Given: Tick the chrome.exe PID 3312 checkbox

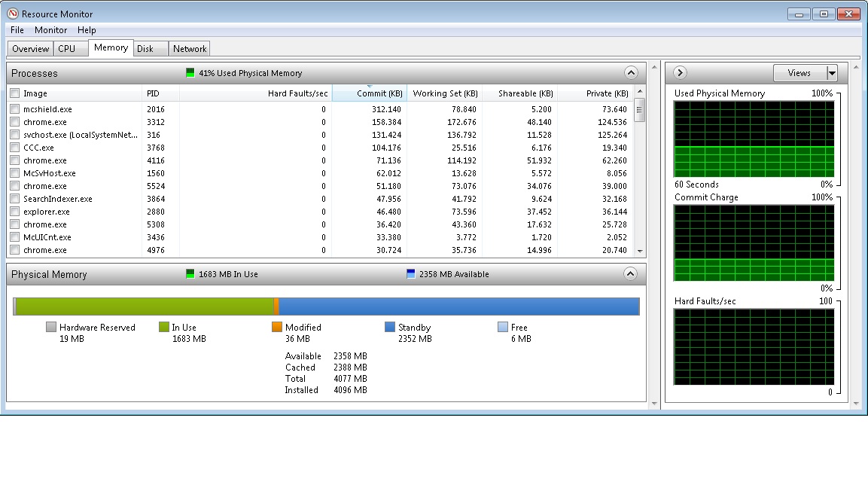Looking at the screenshot, I should [x=15, y=122].
